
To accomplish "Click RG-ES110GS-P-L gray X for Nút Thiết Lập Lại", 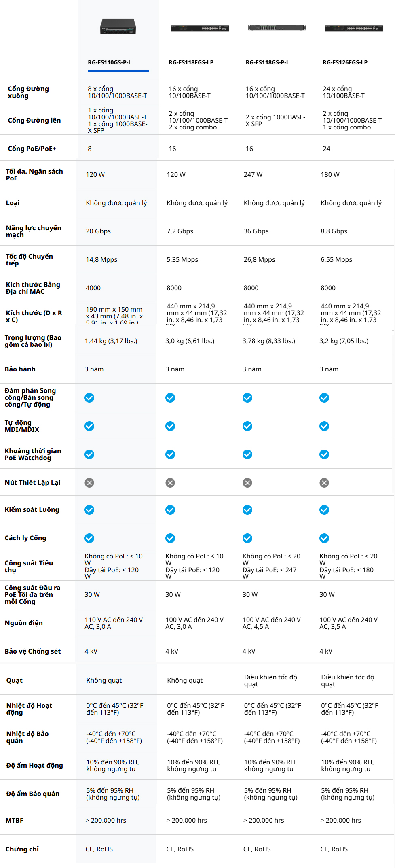I will pos(89,483).
